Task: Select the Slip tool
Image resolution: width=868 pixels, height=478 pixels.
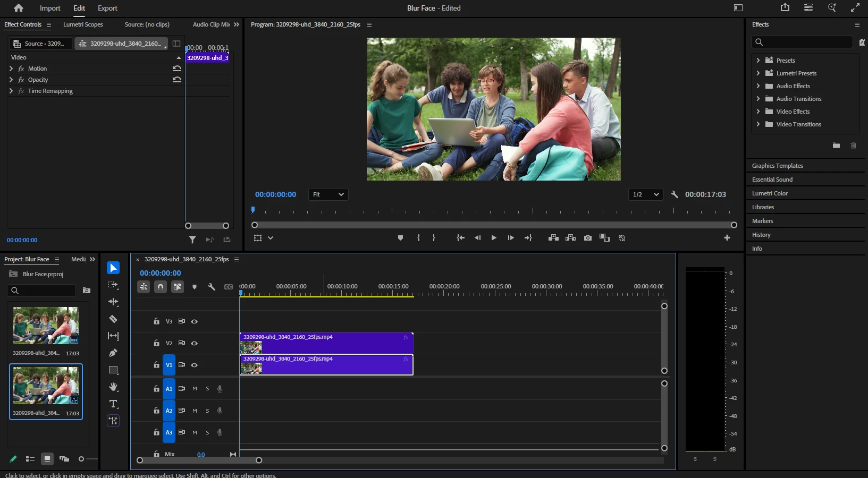Action: coord(113,336)
